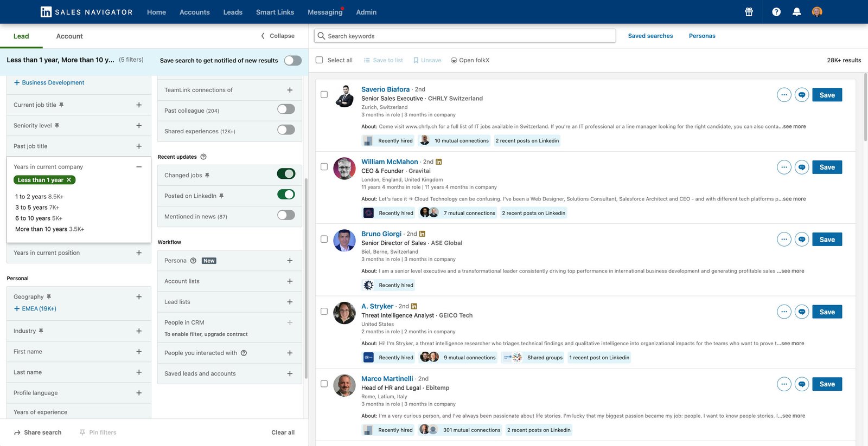This screenshot has height=446, width=868.
Task: Clear all filters
Action: [x=283, y=432]
